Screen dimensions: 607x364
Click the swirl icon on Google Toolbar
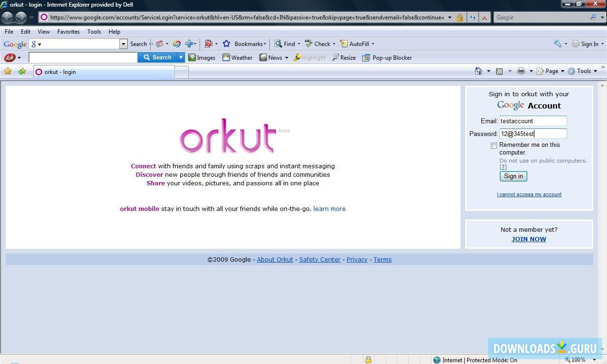pyautogui.click(x=176, y=44)
